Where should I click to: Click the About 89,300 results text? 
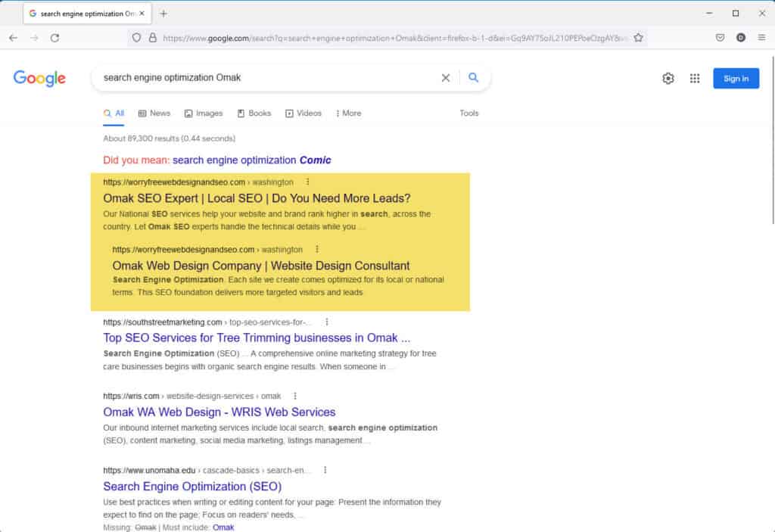(169, 138)
